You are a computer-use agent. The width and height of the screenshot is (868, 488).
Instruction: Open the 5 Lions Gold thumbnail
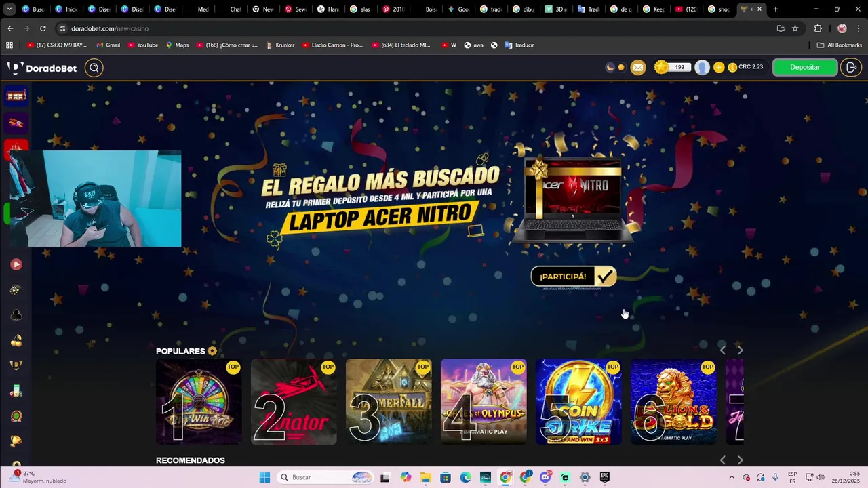pyautogui.click(x=673, y=401)
